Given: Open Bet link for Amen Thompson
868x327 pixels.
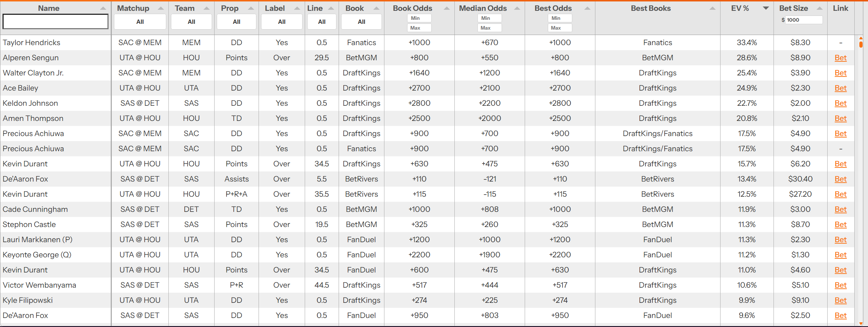Looking at the screenshot, I should (x=841, y=118).
